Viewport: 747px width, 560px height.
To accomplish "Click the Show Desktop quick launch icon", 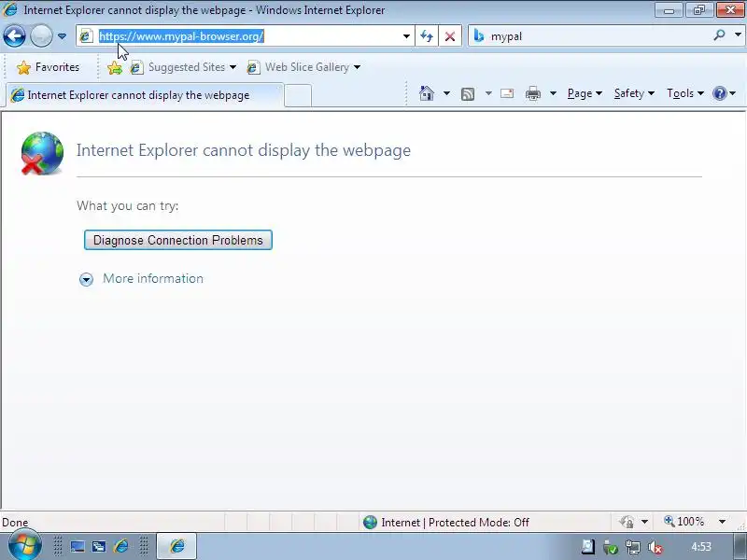I will tap(78, 546).
